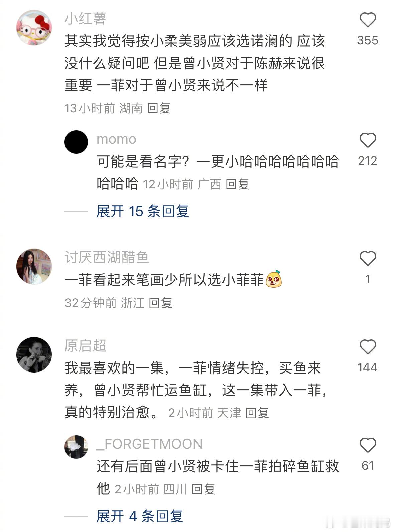The width and height of the screenshot is (394, 532).
Task: Open username _FORGETMOON profile link
Action: [x=149, y=444]
